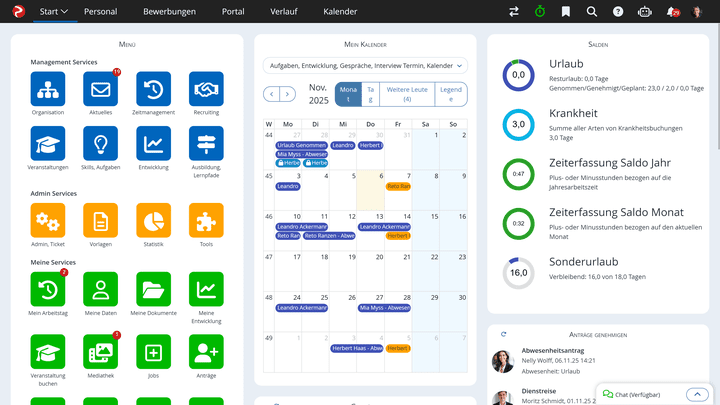Click the Recruiting handshake icon
The width and height of the screenshot is (720, 405).
click(x=206, y=90)
